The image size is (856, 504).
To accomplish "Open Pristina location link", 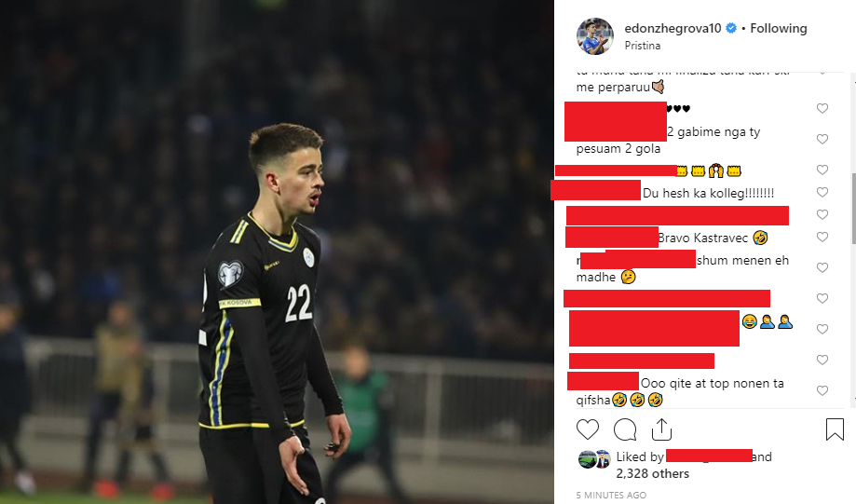I will click(643, 46).
